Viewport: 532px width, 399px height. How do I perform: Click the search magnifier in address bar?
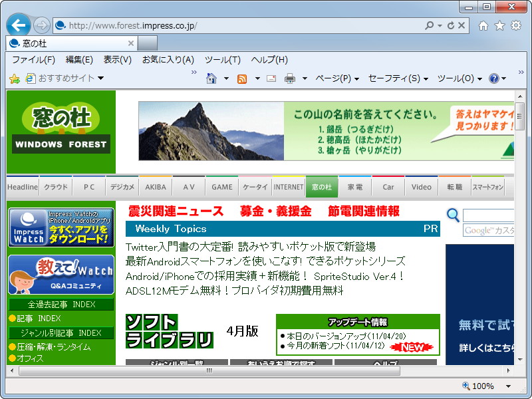(429, 25)
